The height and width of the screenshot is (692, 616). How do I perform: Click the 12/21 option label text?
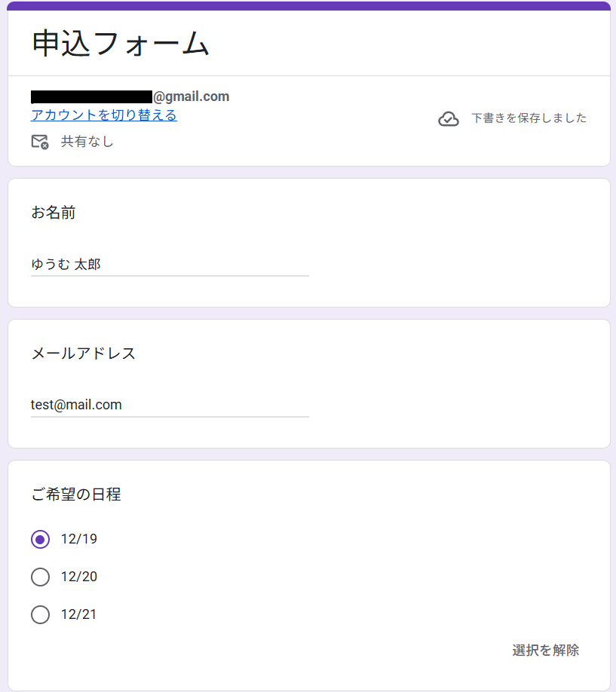click(79, 614)
